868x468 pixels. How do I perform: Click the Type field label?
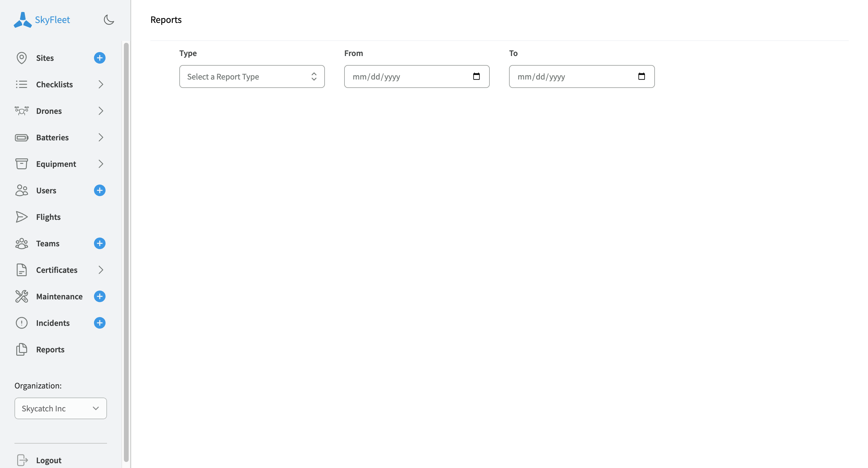click(x=188, y=53)
